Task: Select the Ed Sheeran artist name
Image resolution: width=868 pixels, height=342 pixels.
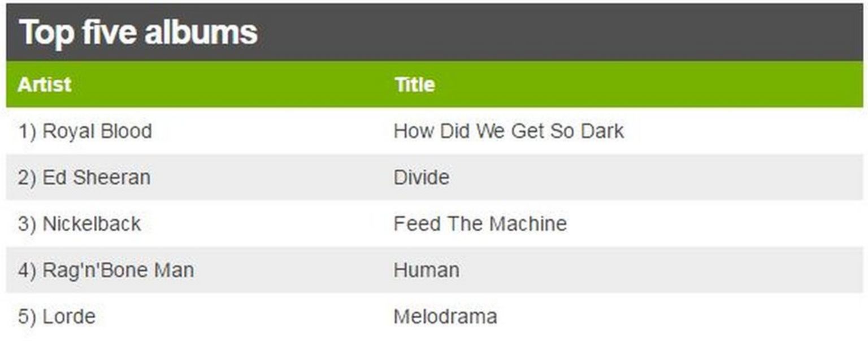Action: point(97,178)
